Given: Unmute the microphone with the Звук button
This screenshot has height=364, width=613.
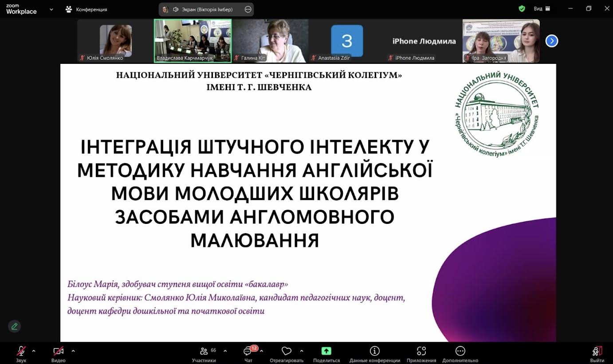Looking at the screenshot, I should pos(21,353).
